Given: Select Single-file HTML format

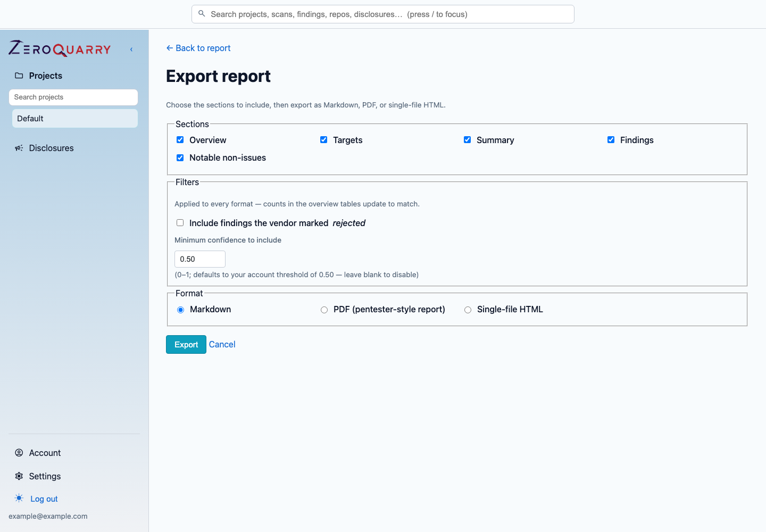Looking at the screenshot, I should 468,310.
